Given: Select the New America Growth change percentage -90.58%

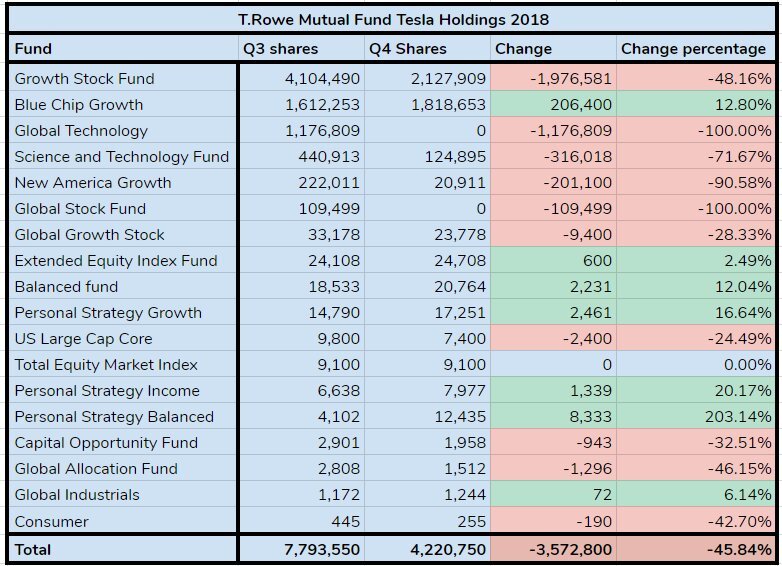Looking at the screenshot, I should (735, 182).
